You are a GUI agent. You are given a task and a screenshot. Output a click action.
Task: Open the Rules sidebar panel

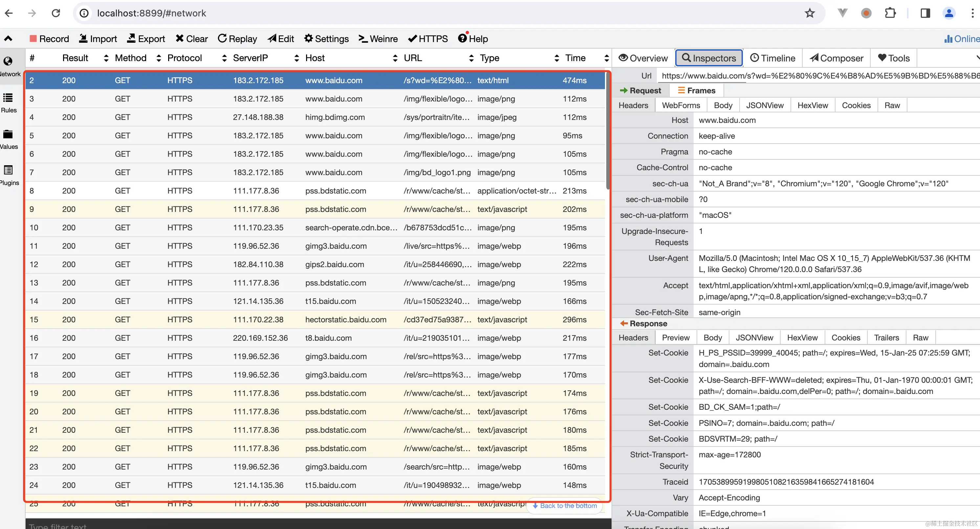pyautogui.click(x=8, y=103)
